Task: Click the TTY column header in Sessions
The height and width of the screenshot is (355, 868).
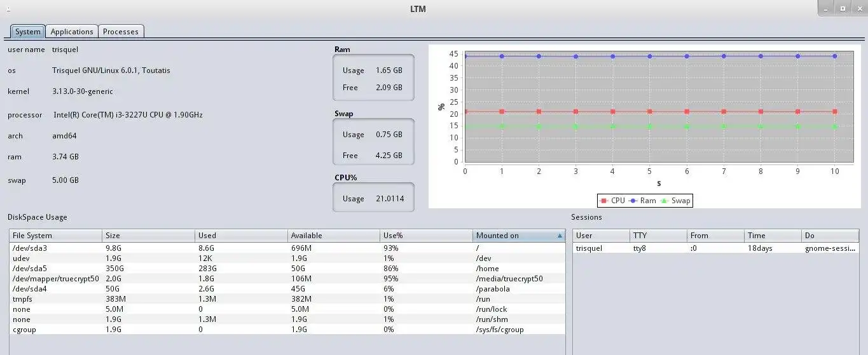Action: (658, 236)
